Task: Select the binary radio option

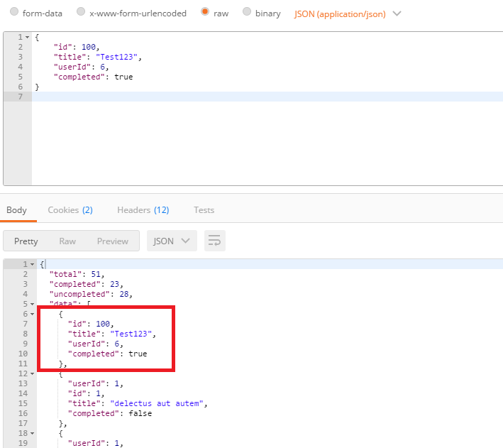Action: pyautogui.click(x=247, y=12)
